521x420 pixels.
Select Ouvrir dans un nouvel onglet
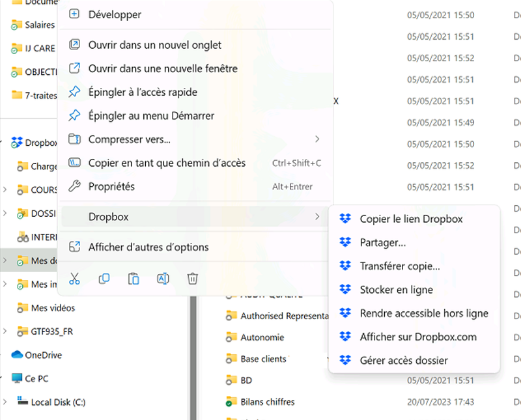click(x=155, y=46)
